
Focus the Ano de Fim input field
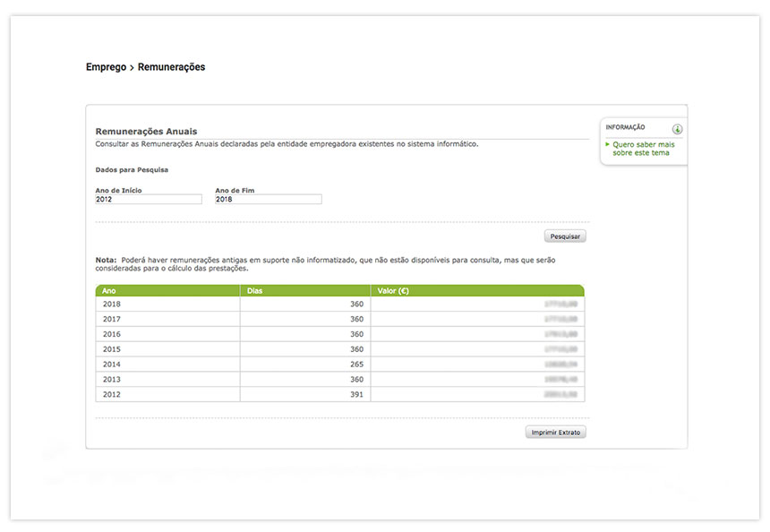[268, 200]
